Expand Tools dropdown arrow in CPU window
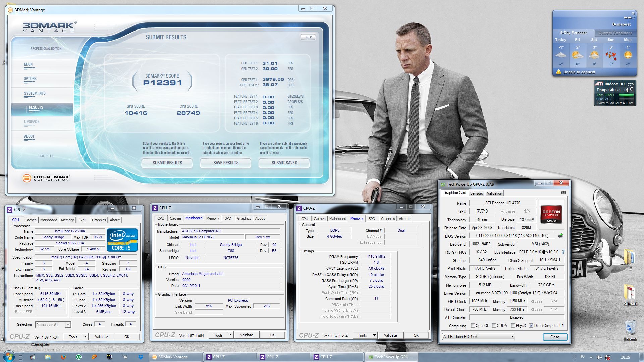 86,337
